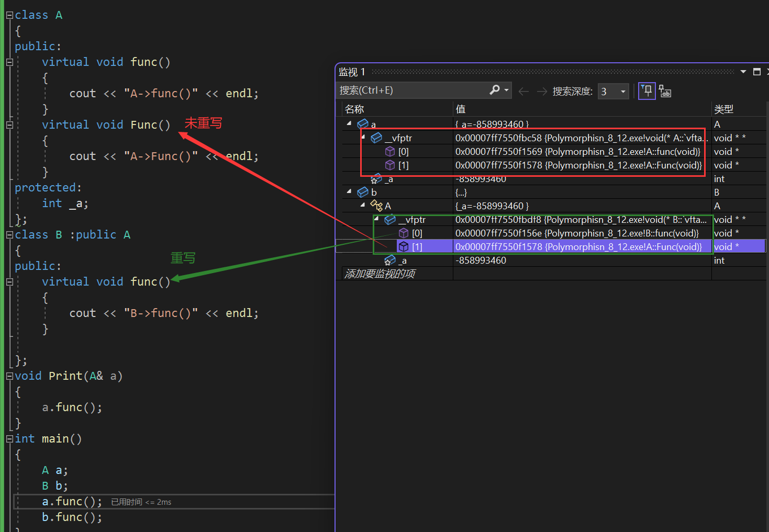Collapse the int main function block
769x532 pixels.
tap(9, 439)
